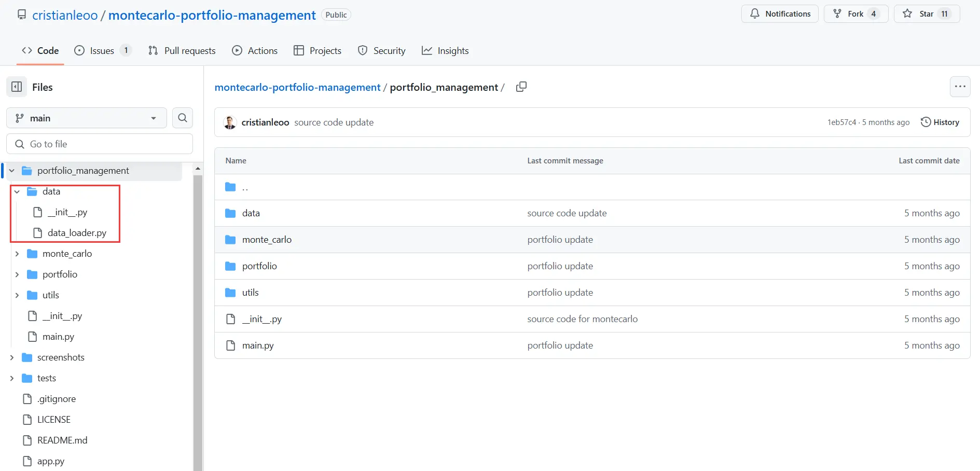Open the parent directory '..' link
Screen dimensions: 980x471
pos(245,187)
